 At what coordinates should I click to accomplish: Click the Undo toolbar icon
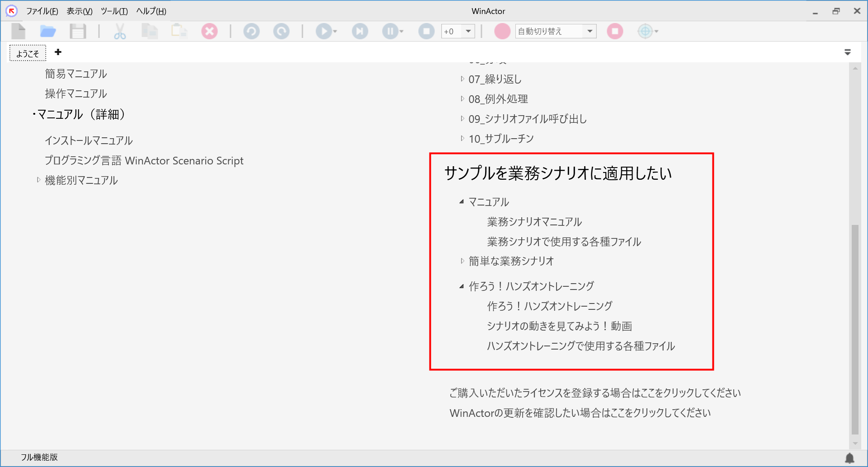tap(251, 31)
